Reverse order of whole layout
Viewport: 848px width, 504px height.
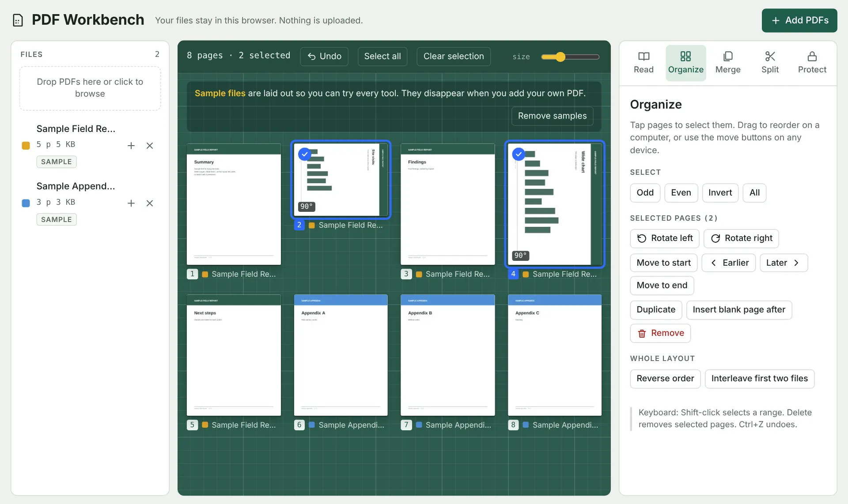[x=665, y=379]
